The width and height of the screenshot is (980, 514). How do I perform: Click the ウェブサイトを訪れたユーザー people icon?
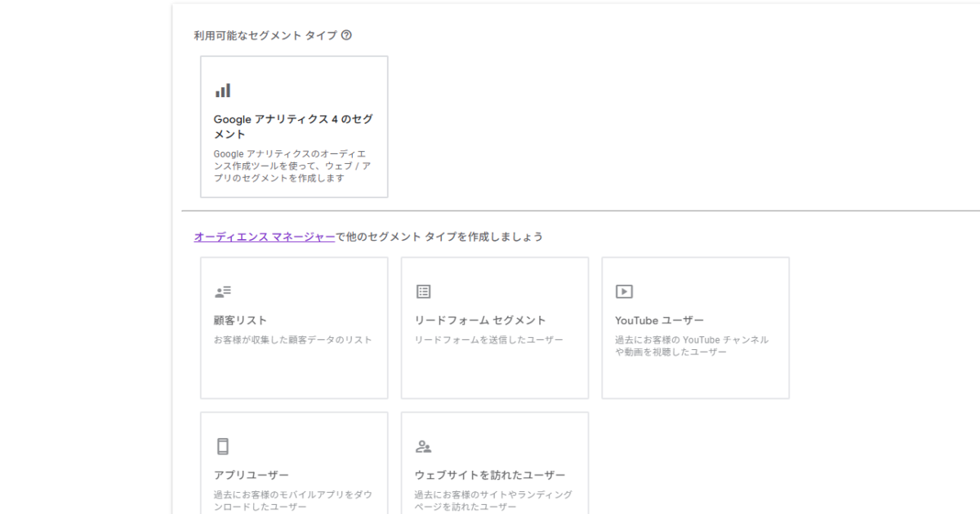(x=423, y=446)
